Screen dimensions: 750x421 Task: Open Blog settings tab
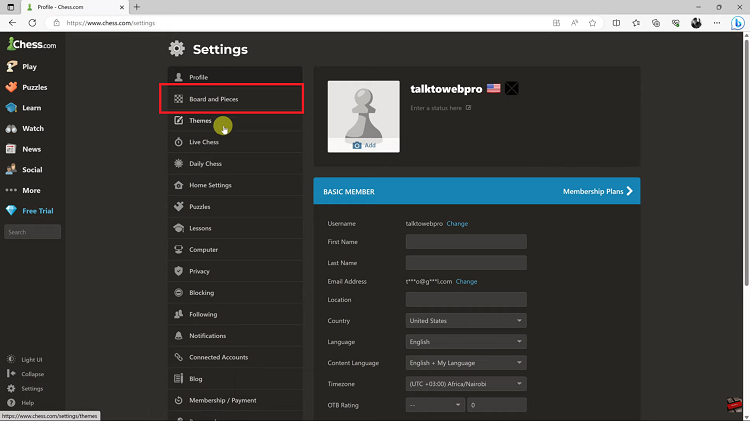click(x=235, y=379)
